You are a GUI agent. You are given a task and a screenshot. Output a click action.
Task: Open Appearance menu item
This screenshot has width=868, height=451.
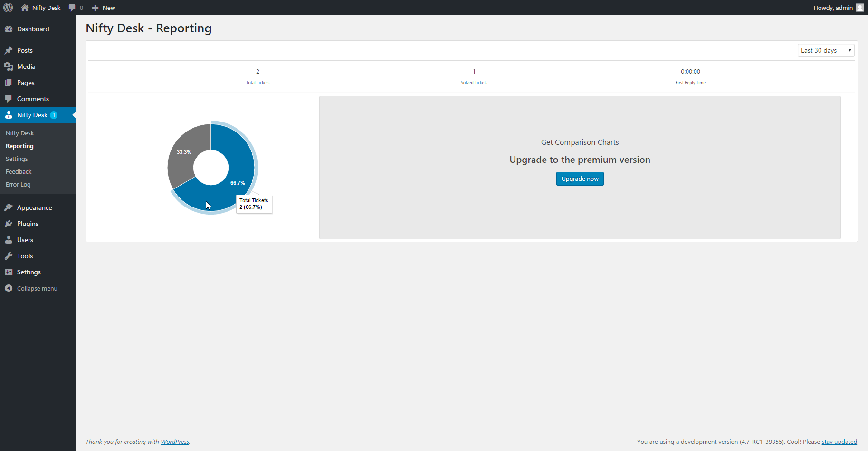tap(38, 207)
